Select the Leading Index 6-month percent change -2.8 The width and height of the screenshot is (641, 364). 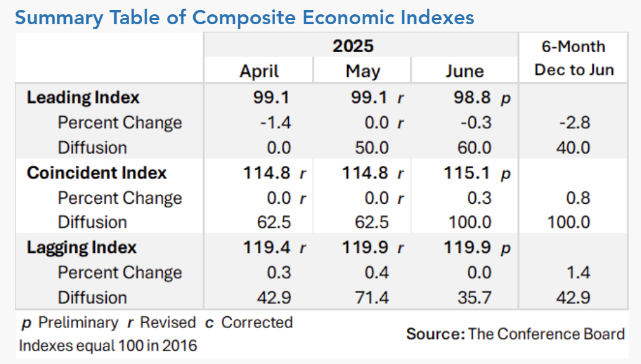point(574,122)
